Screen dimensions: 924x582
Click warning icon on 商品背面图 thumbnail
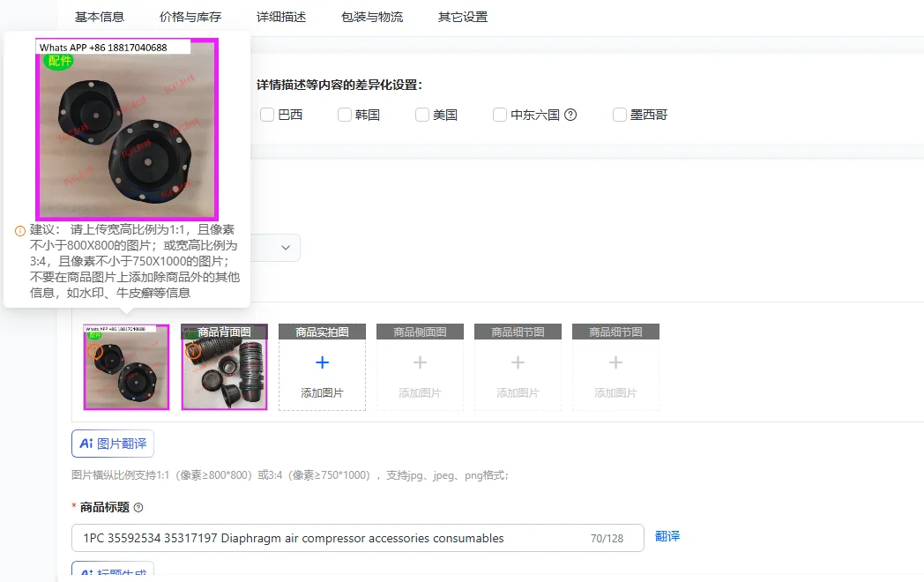(193, 352)
